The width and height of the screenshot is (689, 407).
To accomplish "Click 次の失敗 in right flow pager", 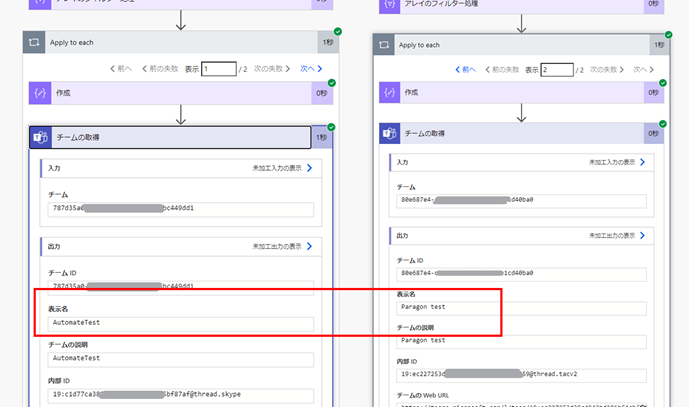I will (x=607, y=69).
